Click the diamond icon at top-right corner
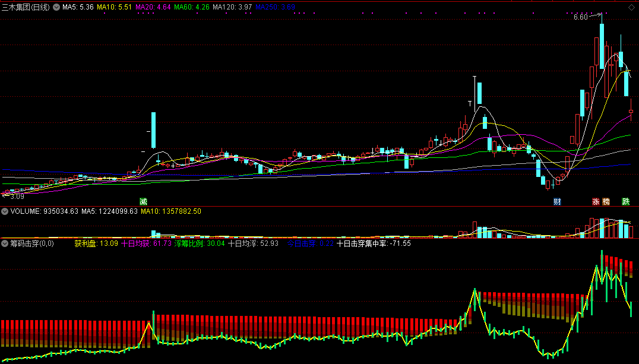 pos(632,7)
